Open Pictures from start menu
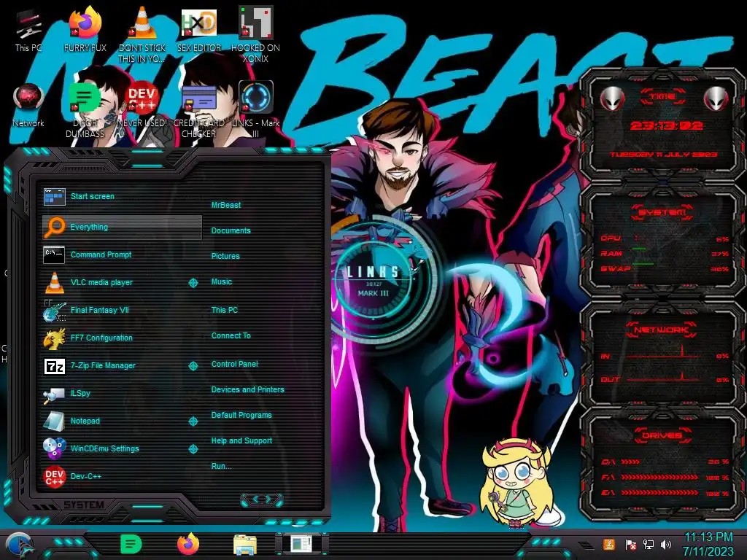The width and height of the screenshot is (747, 560). pos(225,256)
